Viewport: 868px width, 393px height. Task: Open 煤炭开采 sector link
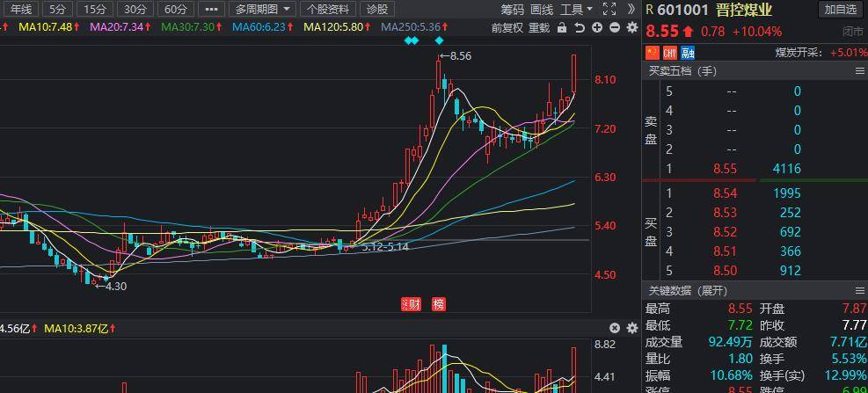(799, 53)
